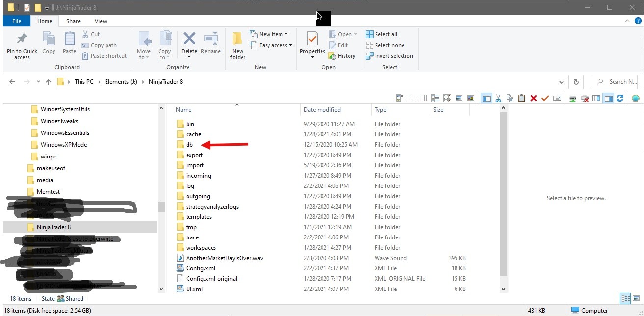Click the blue arrows Refresh toolbar icon
The height and width of the screenshot is (316, 644).
pyautogui.click(x=620, y=98)
